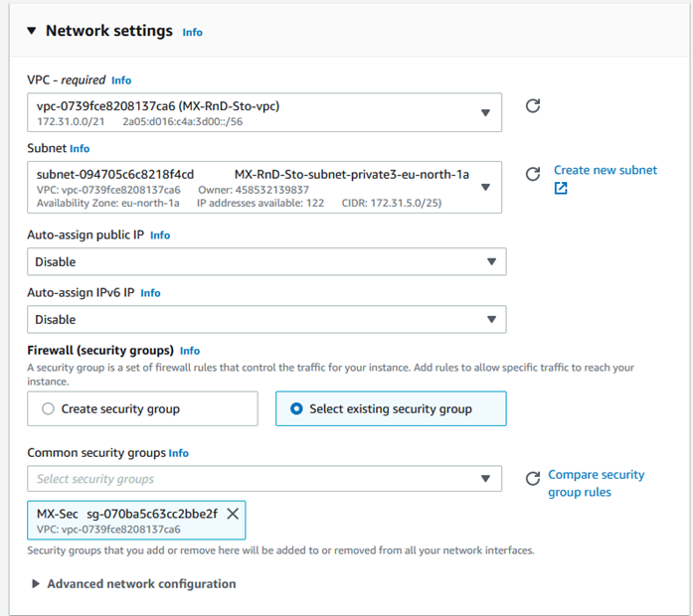
Task: Open the Subnet dropdown
Action: [x=264, y=187]
